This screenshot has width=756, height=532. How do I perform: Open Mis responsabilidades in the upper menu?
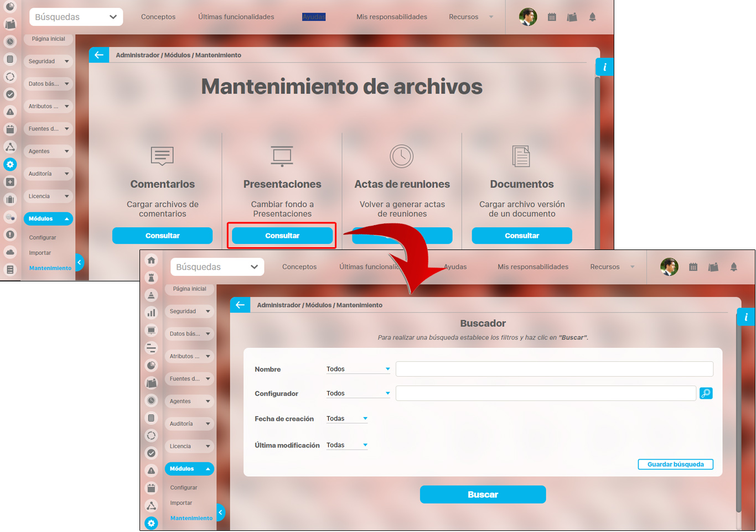tap(391, 17)
